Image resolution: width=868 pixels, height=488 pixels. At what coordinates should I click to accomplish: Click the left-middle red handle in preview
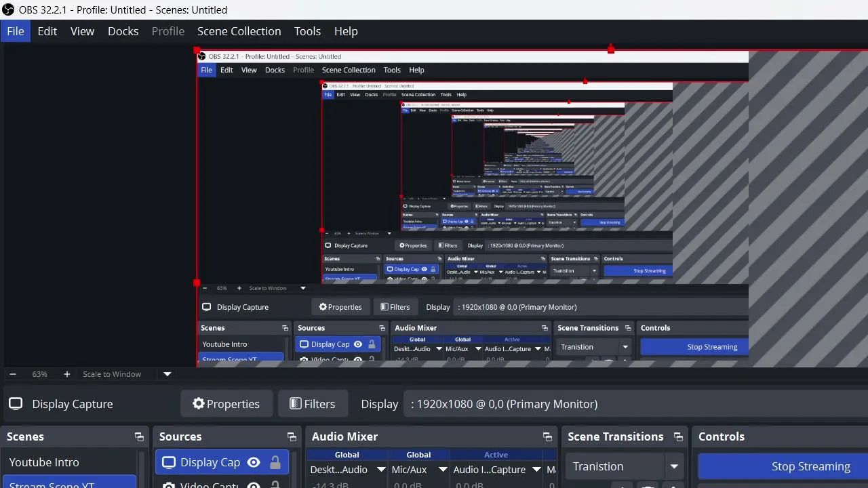[x=197, y=283]
